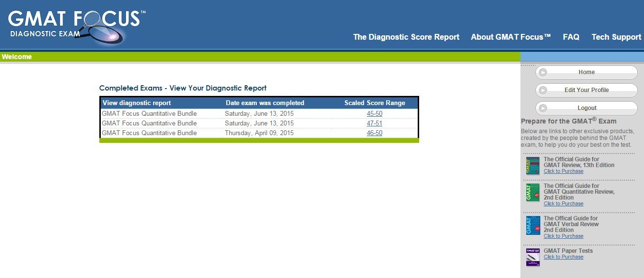Click the Scaled Score Range column header
644x278 pixels.
click(375, 103)
